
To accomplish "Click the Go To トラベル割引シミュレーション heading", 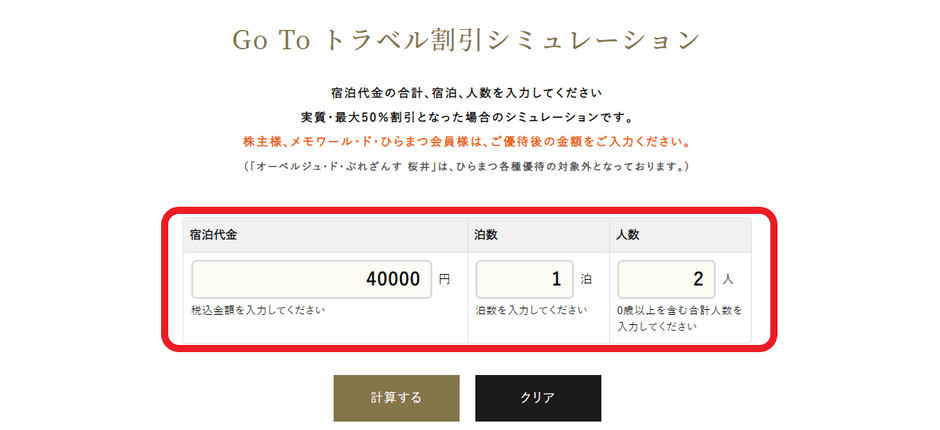I will [467, 40].
